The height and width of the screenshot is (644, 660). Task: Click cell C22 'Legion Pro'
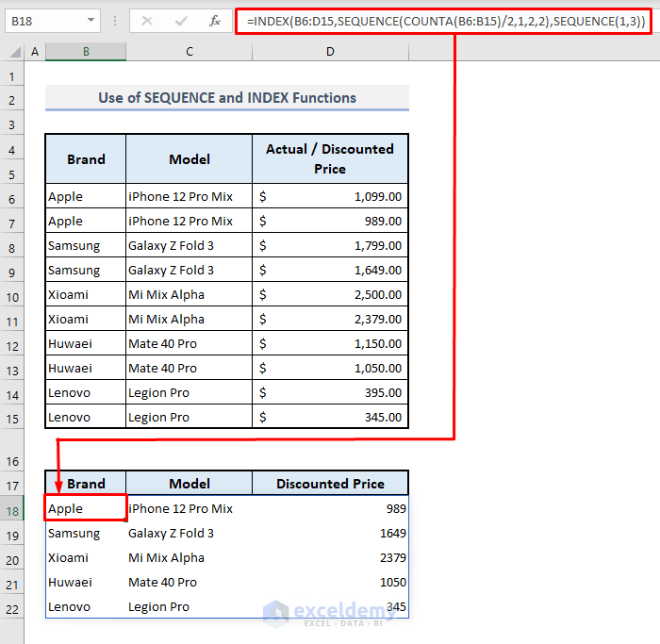[190, 606]
